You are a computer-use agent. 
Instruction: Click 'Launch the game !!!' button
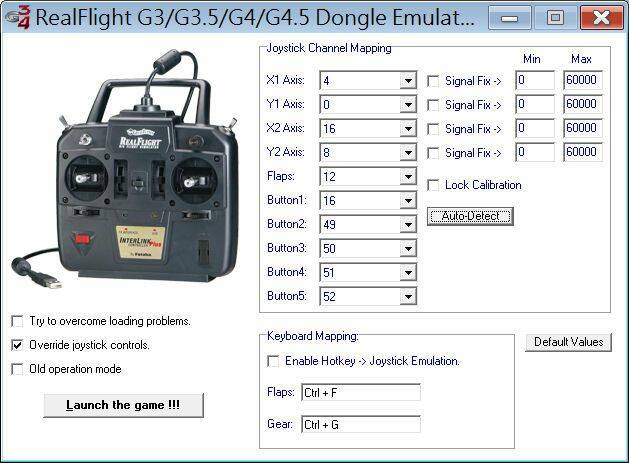click(x=124, y=405)
